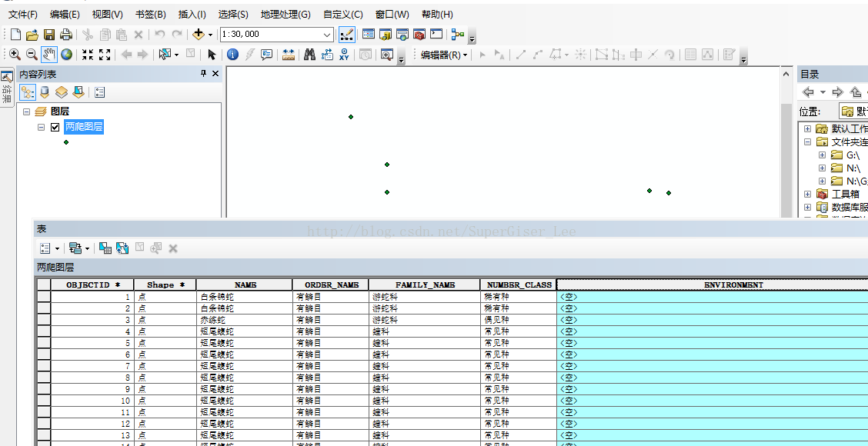868x446 pixels.
Task: Switch to List By Selection
Action: pyautogui.click(x=78, y=92)
